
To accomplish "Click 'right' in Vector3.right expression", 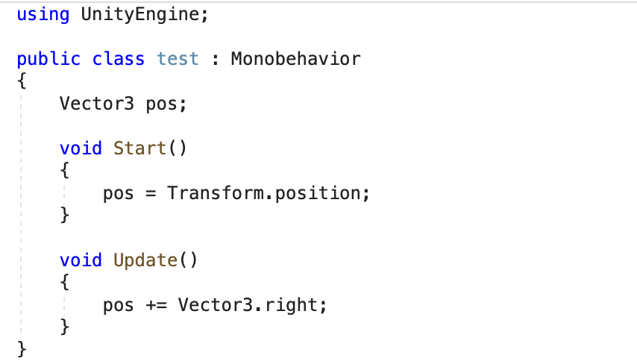I will click(291, 306).
